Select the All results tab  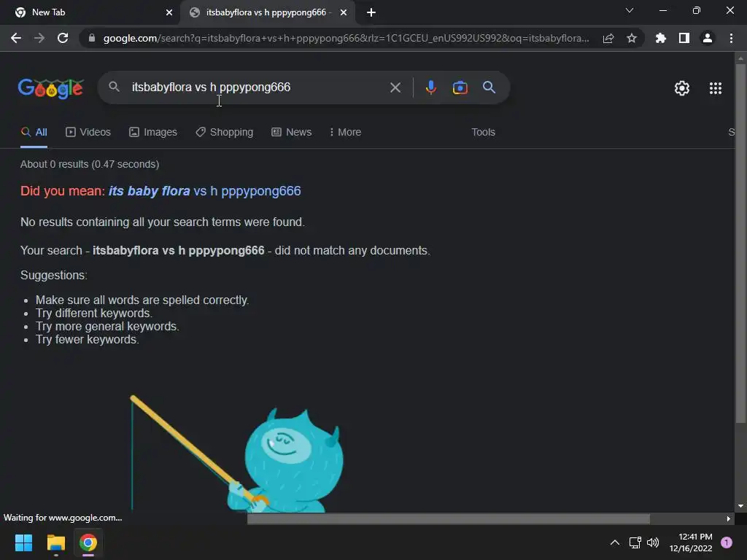(x=34, y=133)
